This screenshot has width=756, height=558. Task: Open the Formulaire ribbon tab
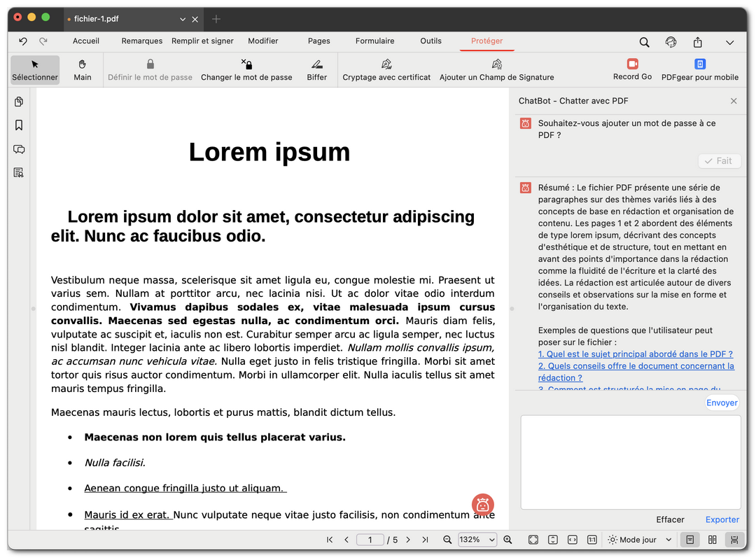tap(374, 41)
